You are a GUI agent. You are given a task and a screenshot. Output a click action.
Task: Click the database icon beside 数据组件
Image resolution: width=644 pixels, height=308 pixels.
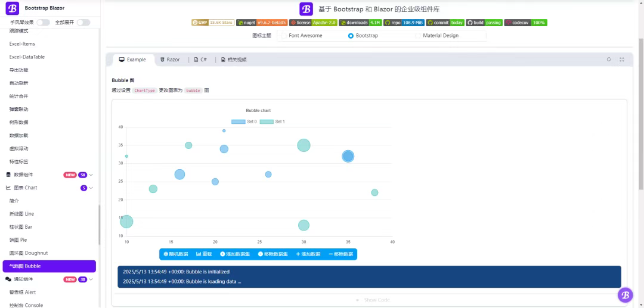click(8, 175)
